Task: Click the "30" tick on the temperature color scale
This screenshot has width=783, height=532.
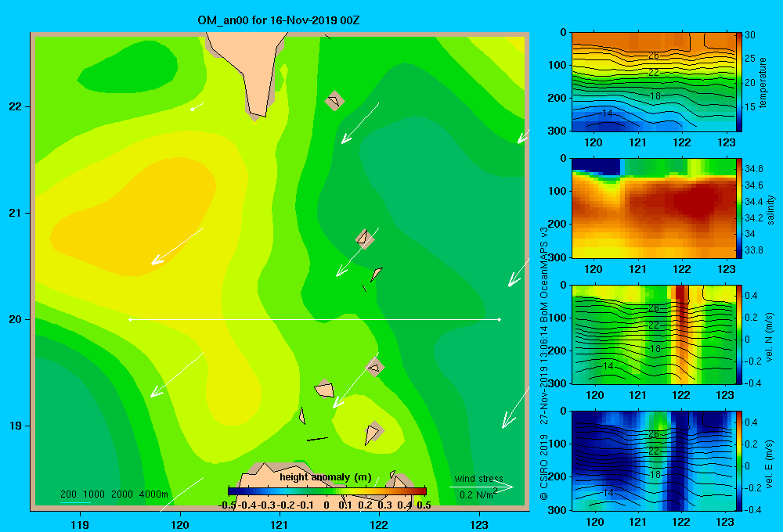Action: (x=750, y=35)
